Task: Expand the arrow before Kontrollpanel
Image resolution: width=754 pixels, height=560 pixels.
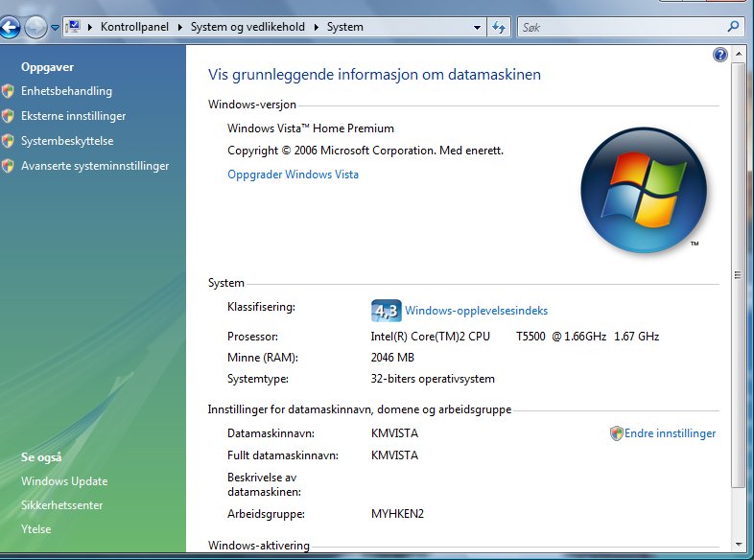Action: pos(90,27)
